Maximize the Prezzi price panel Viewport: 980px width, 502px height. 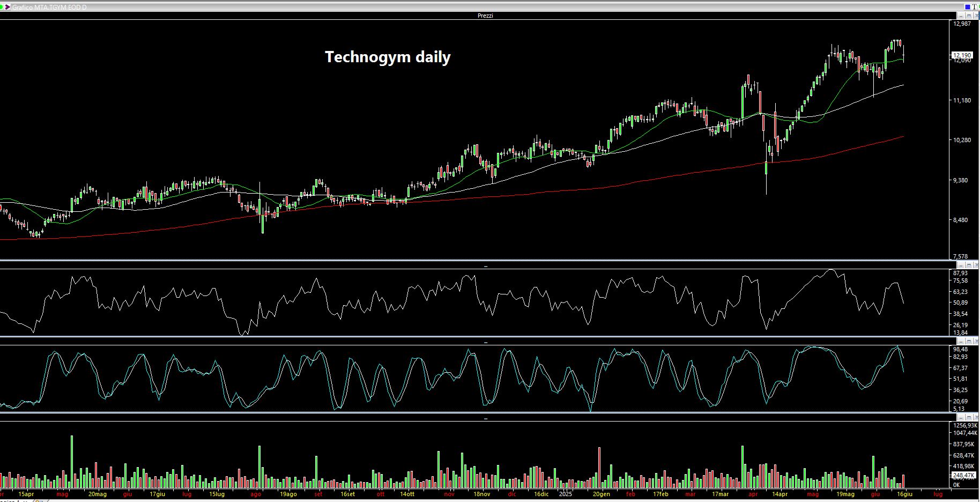969,16
